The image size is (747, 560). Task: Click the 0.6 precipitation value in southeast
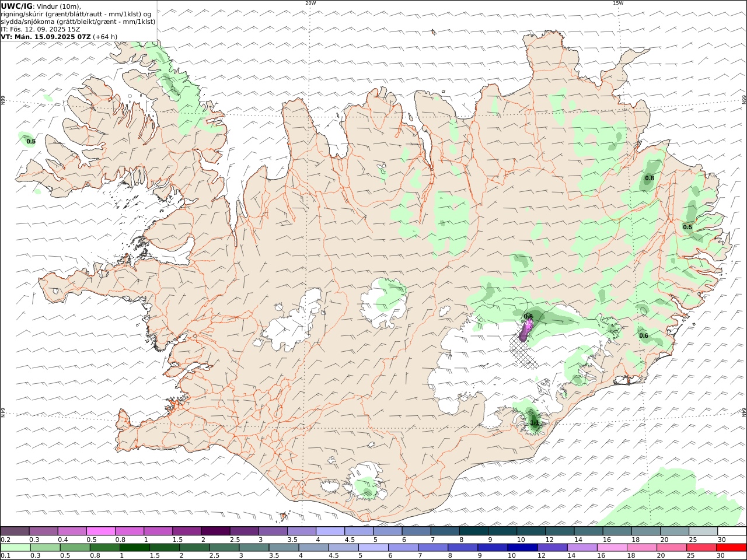[x=644, y=335]
